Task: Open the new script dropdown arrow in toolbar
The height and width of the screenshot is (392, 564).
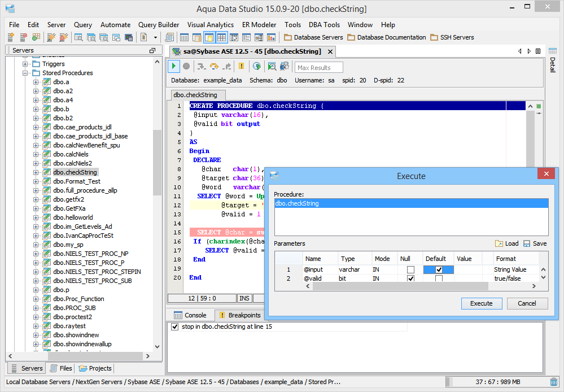Action: coord(156,37)
